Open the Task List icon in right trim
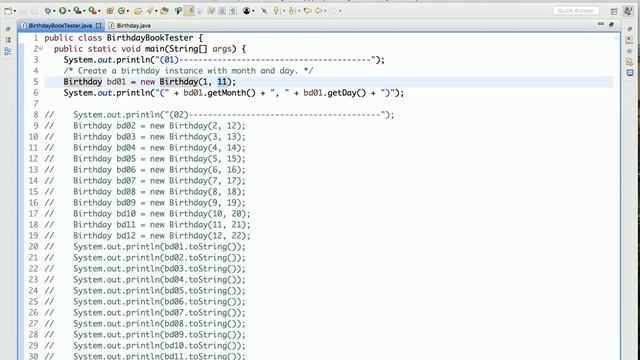Image resolution: width=640 pixels, height=360 pixels. click(x=630, y=40)
